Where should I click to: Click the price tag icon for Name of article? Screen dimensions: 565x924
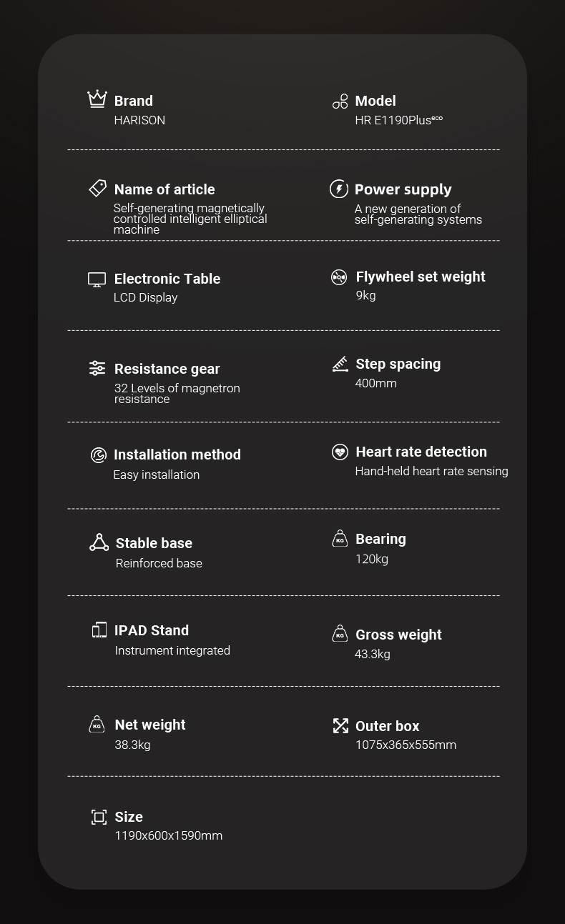tap(97, 188)
